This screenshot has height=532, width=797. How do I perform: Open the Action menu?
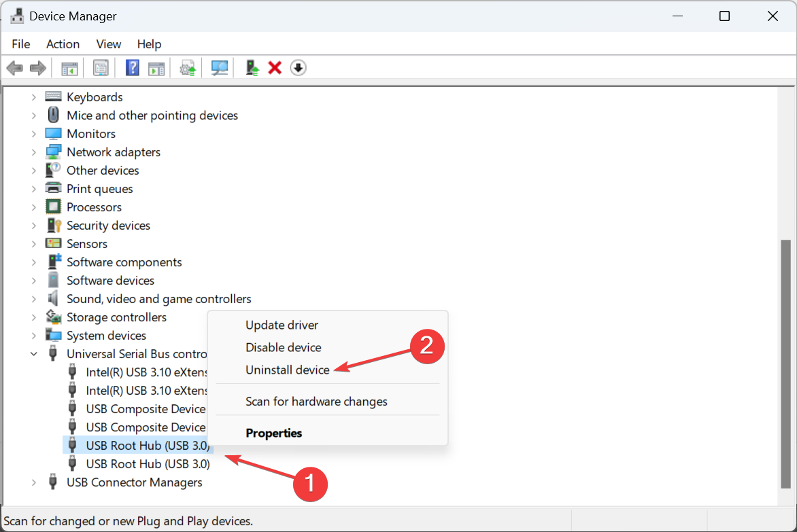pyautogui.click(x=63, y=44)
